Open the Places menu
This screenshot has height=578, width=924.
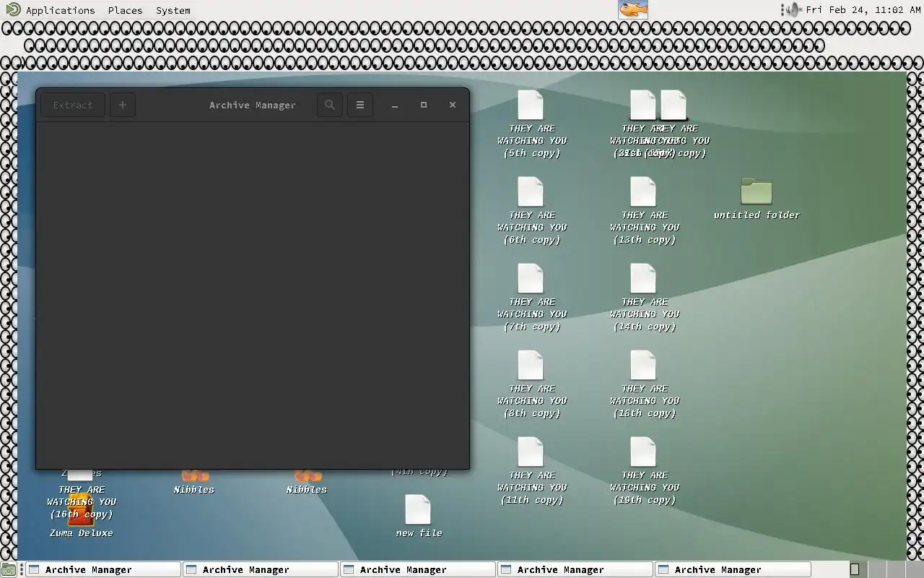pyautogui.click(x=125, y=10)
